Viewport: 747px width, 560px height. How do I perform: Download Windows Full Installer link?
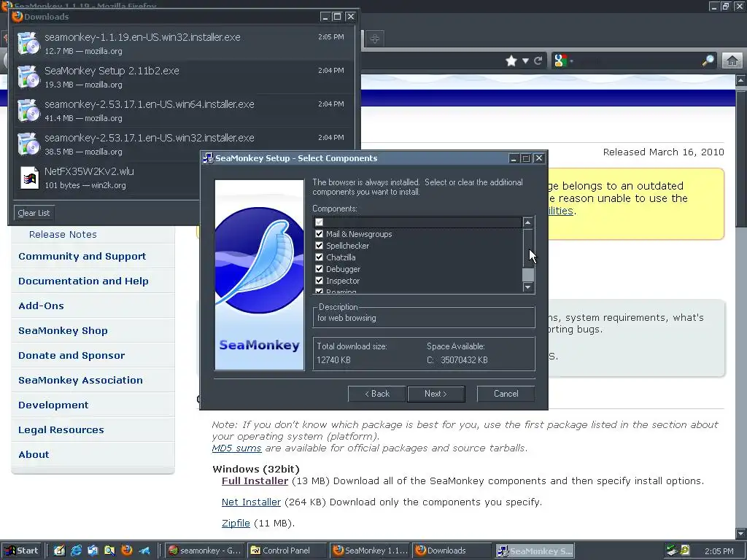pos(255,481)
